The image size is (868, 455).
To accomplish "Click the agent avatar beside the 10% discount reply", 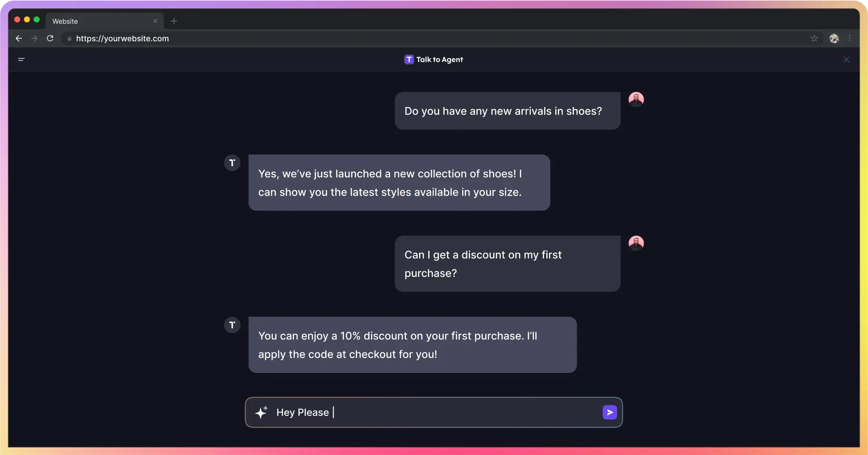I will 232,325.
